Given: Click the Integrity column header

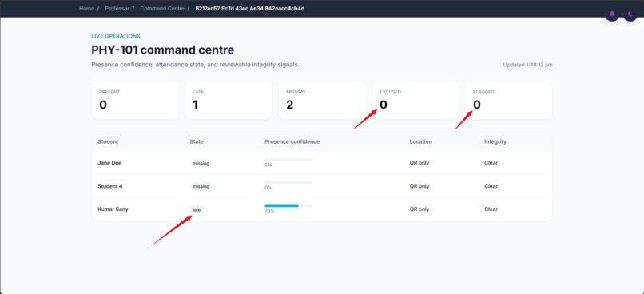Looking at the screenshot, I should (495, 141).
